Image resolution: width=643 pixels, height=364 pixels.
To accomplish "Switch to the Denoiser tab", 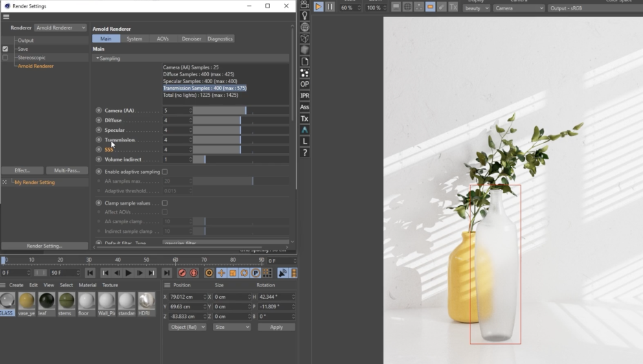I will [x=192, y=39].
